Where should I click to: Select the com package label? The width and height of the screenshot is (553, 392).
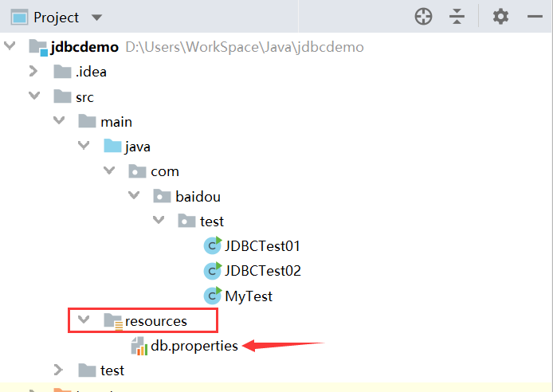pos(165,171)
